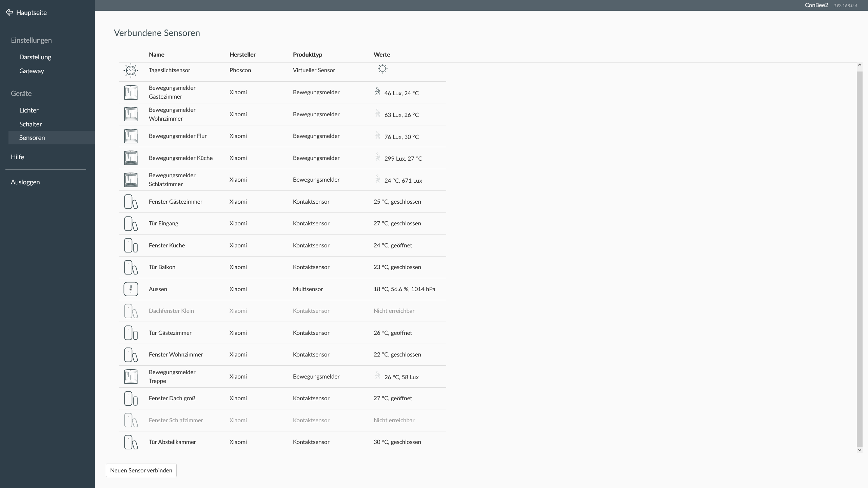Select the Tür Balkon name
This screenshot has height=488, width=868.
162,267
